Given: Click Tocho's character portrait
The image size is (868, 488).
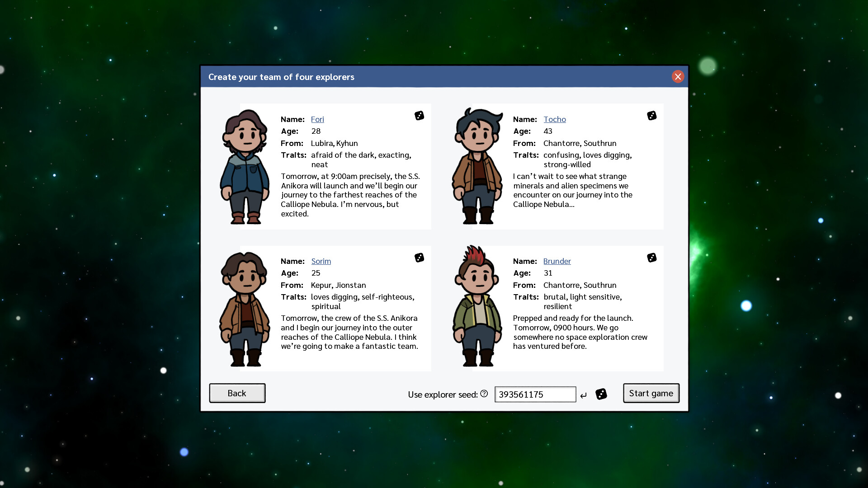Looking at the screenshot, I should tap(477, 167).
